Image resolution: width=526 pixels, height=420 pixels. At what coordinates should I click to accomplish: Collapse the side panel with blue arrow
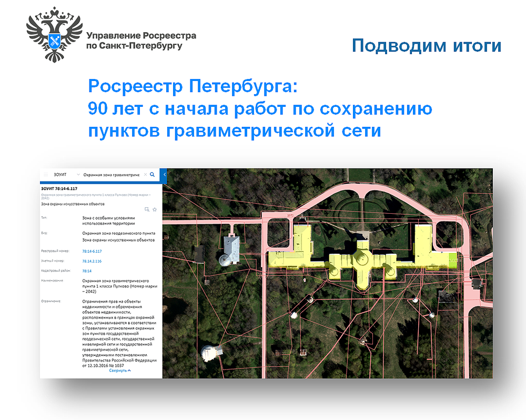click(x=164, y=174)
